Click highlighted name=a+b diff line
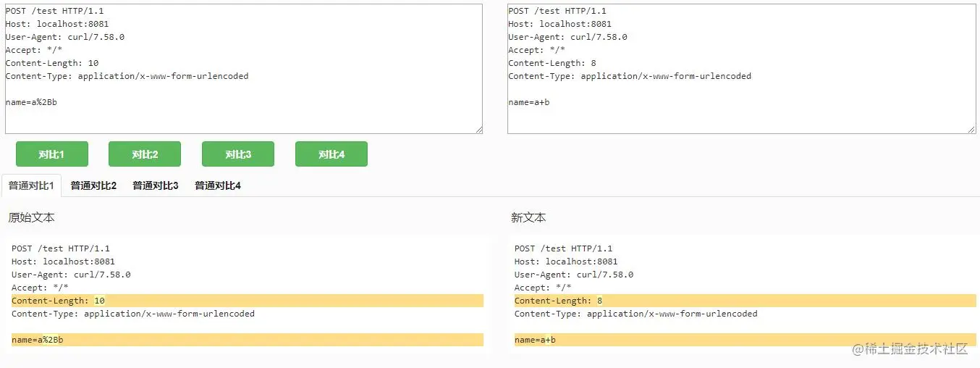Screen dimensions: 980x368 coord(745,340)
